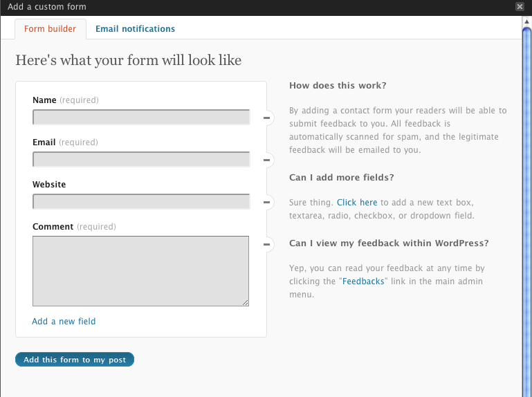Select the Website input field
Viewport: 532px width, 397px height.
coord(141,202)
